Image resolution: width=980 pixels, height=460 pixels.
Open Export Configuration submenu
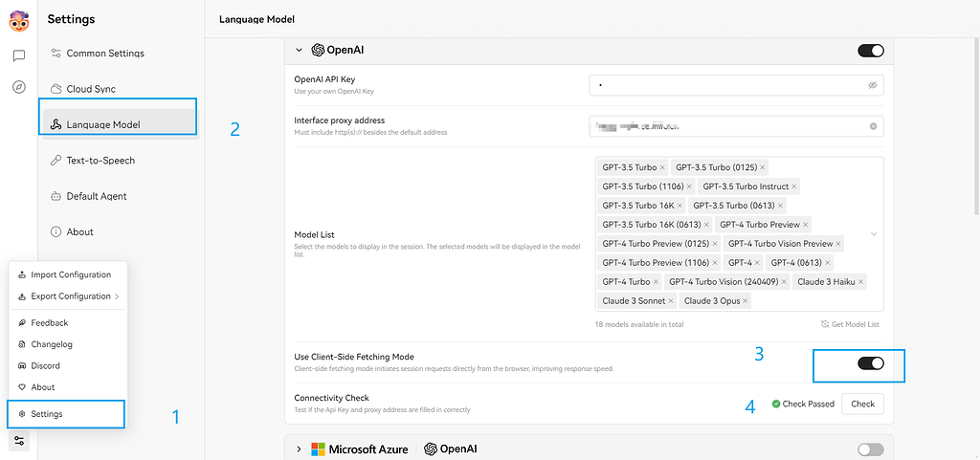pyautogui.click(x=68, y=296)
